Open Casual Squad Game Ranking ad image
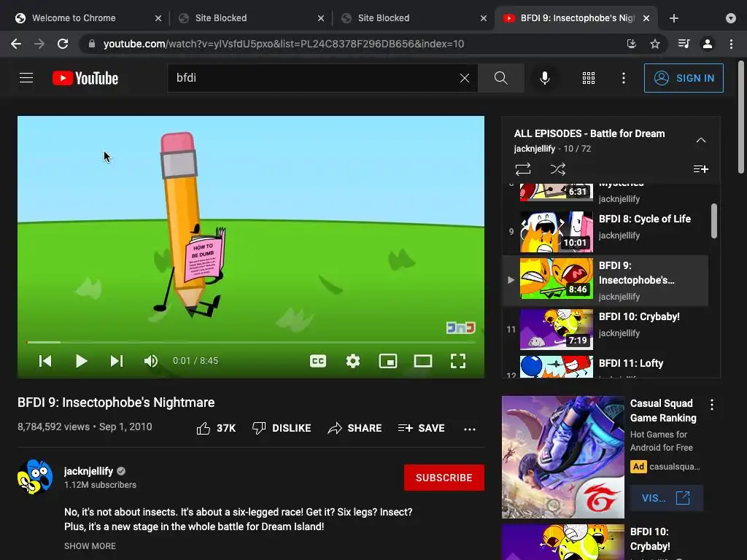 coord(563,457)
